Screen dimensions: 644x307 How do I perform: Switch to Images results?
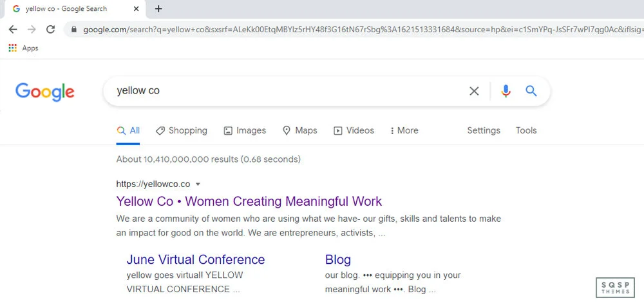[245, 131]
